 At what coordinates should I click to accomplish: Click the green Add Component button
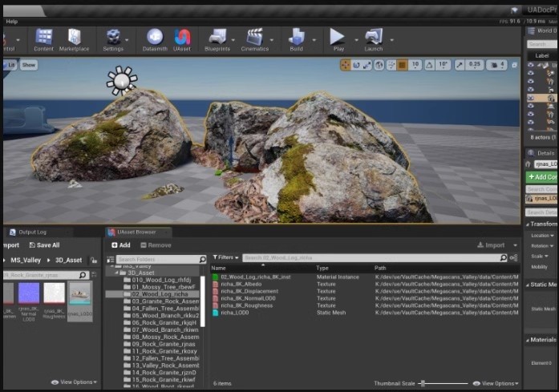coord(542,176)
